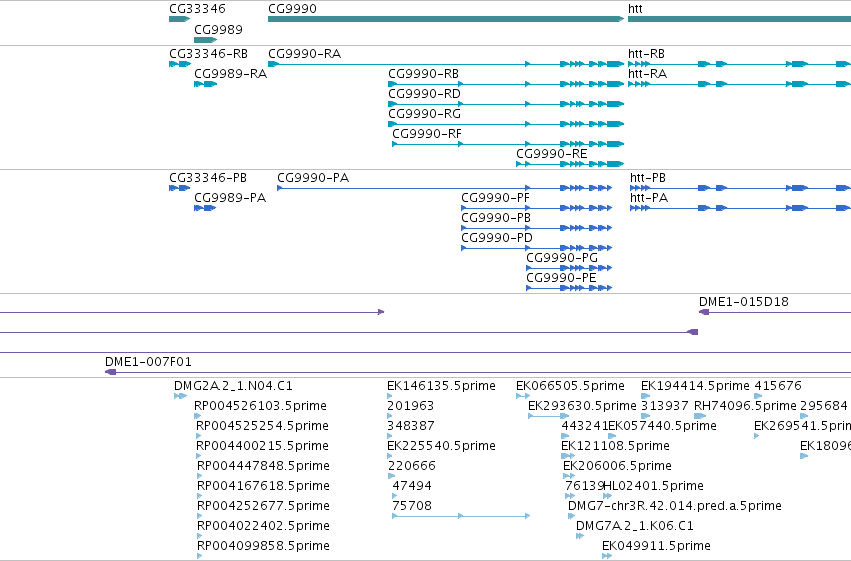Click the DME1-007F01 clone label
851x561 pixels.
click(148, 362)
